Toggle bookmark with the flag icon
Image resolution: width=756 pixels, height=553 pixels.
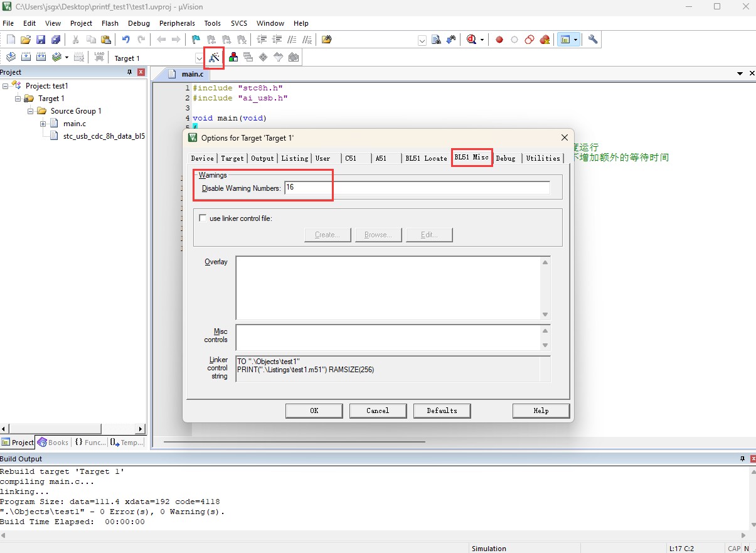(196, 40)
